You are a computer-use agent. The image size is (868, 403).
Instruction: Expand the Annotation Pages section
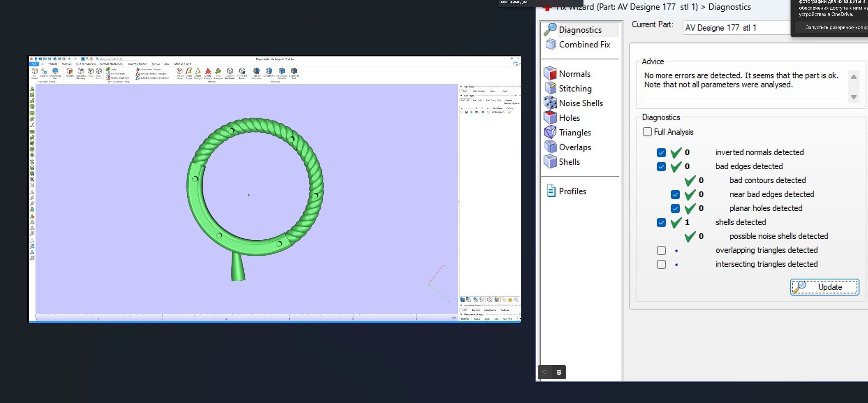pos(461,305)
